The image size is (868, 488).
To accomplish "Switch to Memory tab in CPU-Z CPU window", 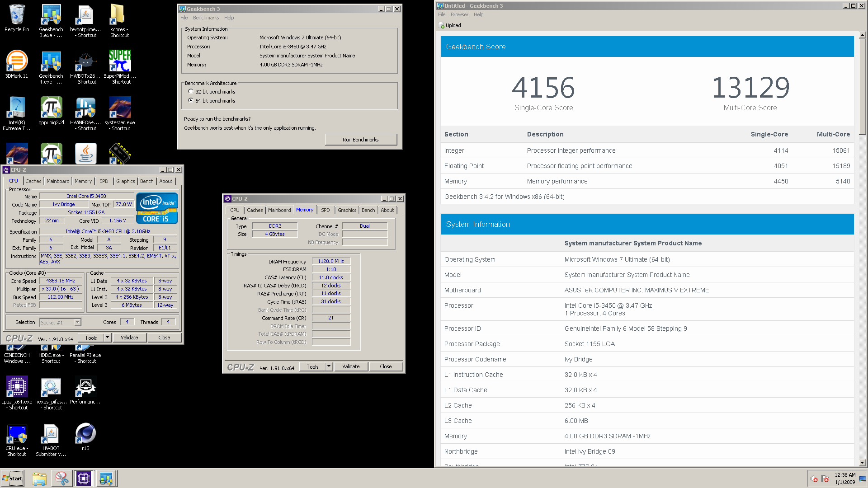I will [x=83, y=181].
